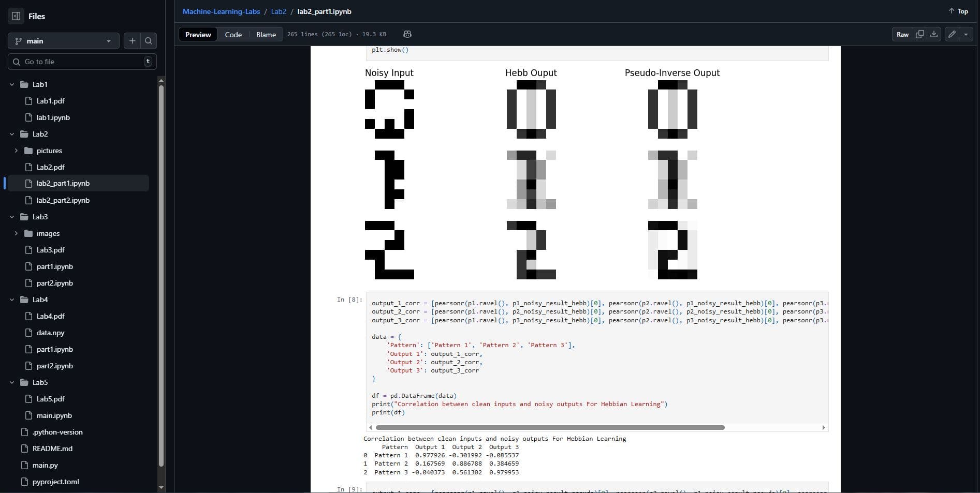Image resolution: width=980 pixels, height=493 pixels.
Task: Switch to the Blame tab
Action: 266,34
